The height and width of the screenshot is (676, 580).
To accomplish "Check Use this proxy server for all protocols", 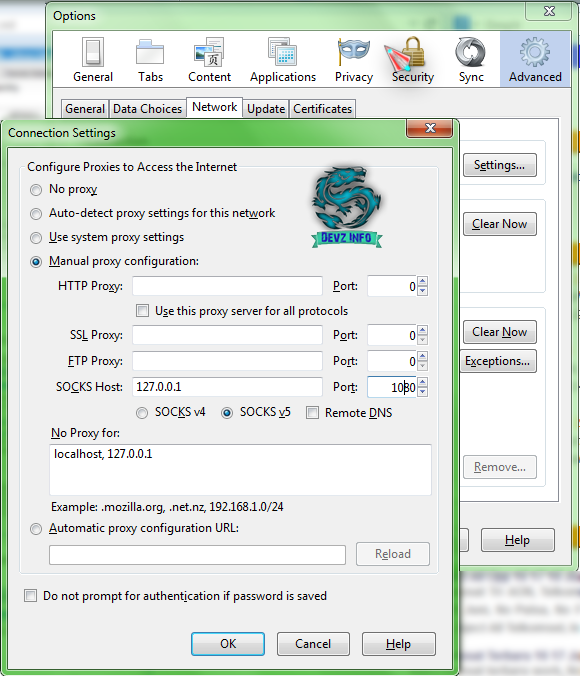I will (x=142, y=310).
